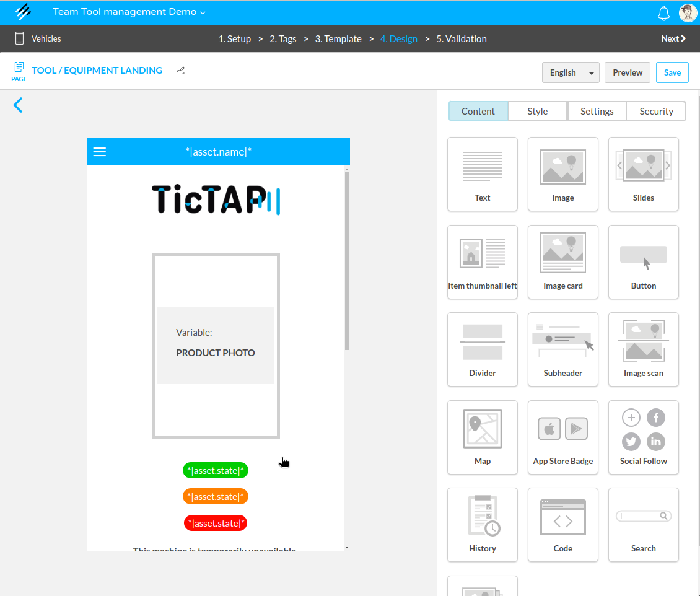The image size is (700, 596).
Task: Click the phone preview scroll down arrow
Action: (347, 548)
